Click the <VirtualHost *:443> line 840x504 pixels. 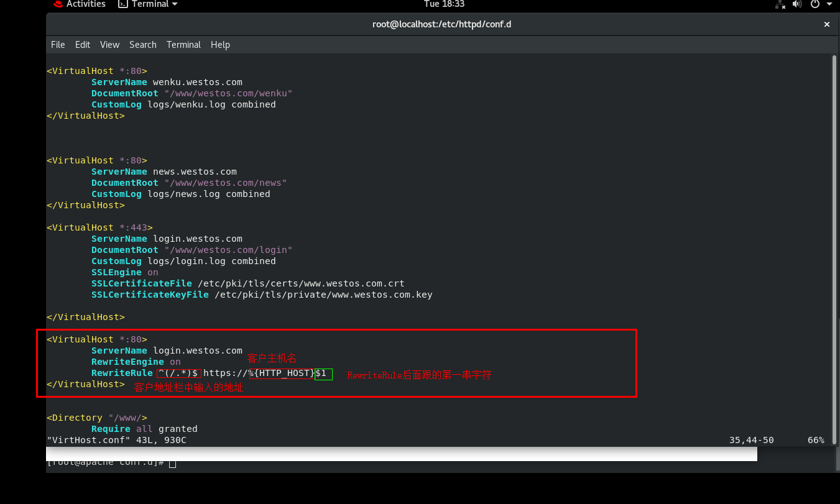(99, 227)
